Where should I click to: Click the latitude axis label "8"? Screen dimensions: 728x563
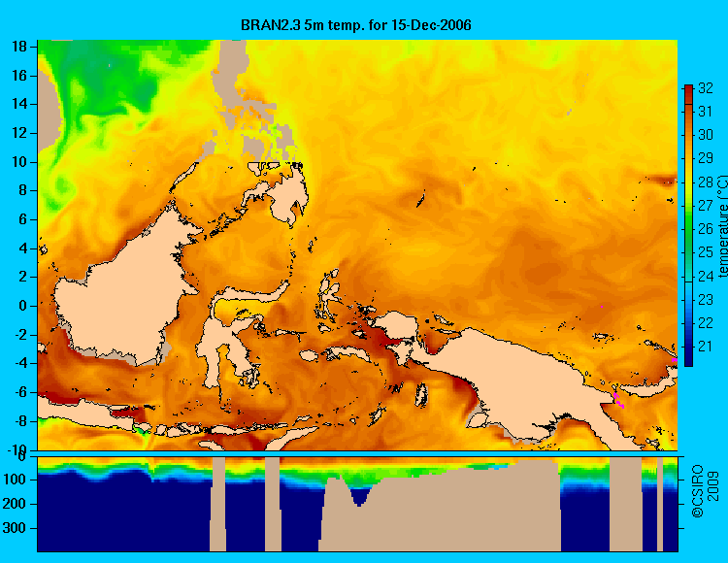tap(22, 191)
